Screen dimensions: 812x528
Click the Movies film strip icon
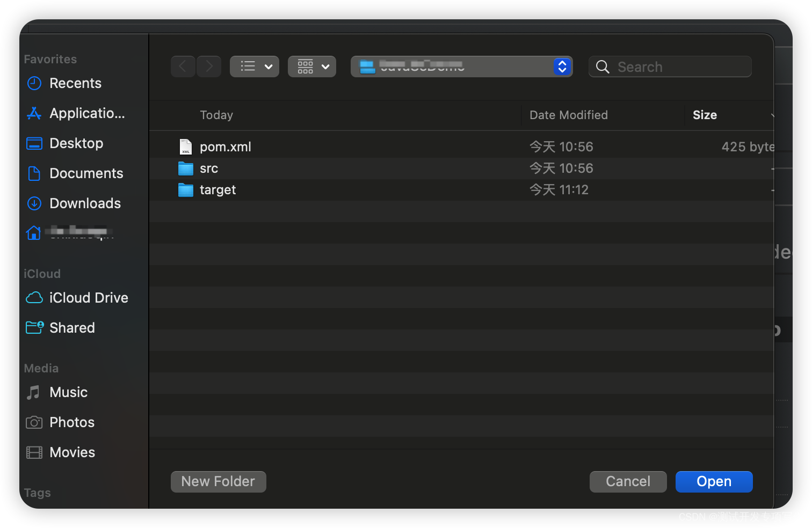34,452
